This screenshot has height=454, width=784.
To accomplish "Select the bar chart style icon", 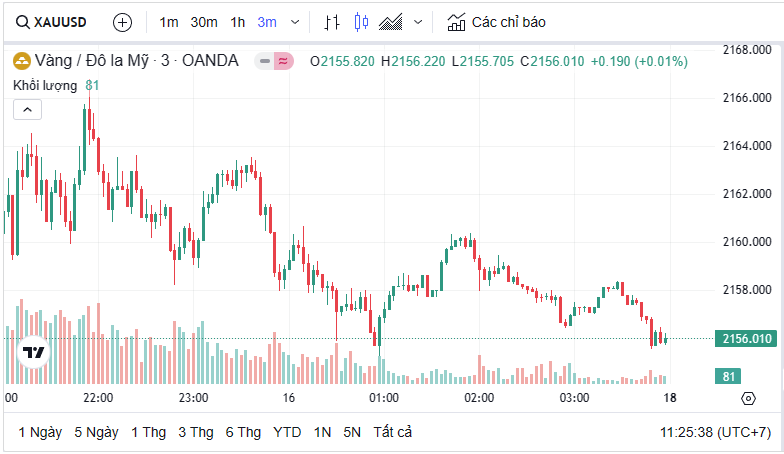I will click(333, 22).
